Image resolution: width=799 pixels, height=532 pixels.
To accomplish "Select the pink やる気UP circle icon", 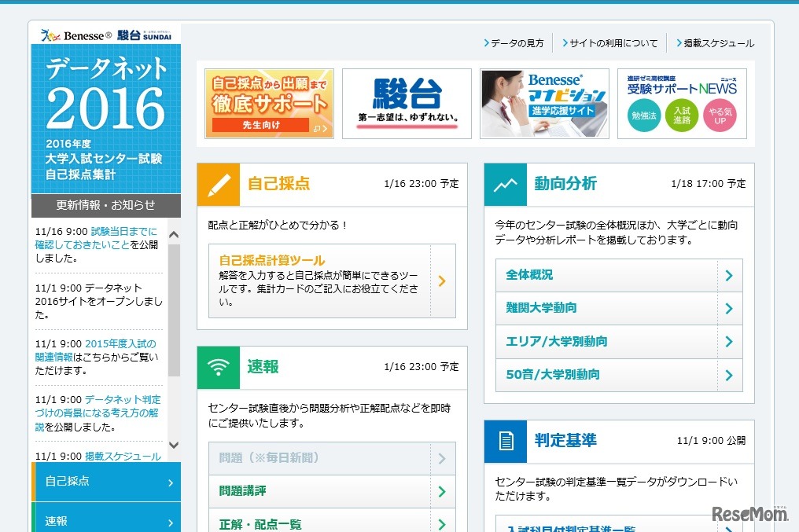I will pyautogui.click(x=720, y=115).
